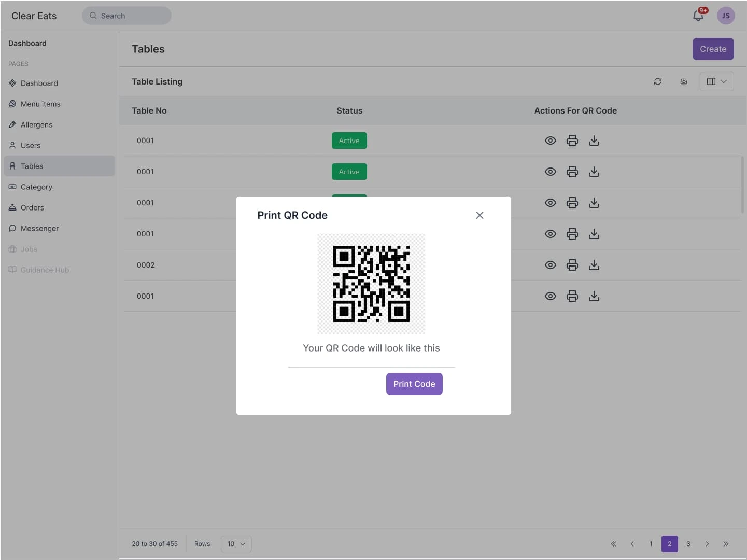Click the download icon in the first table row

point(594,141)
